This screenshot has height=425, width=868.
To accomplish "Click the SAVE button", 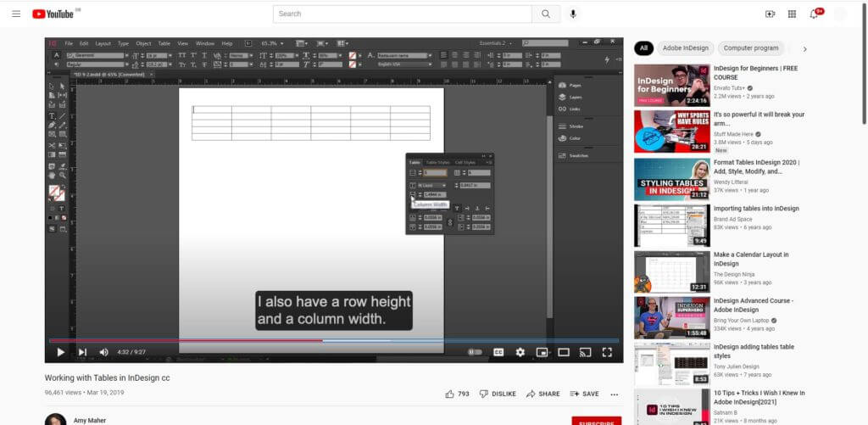I will [585, 394].
